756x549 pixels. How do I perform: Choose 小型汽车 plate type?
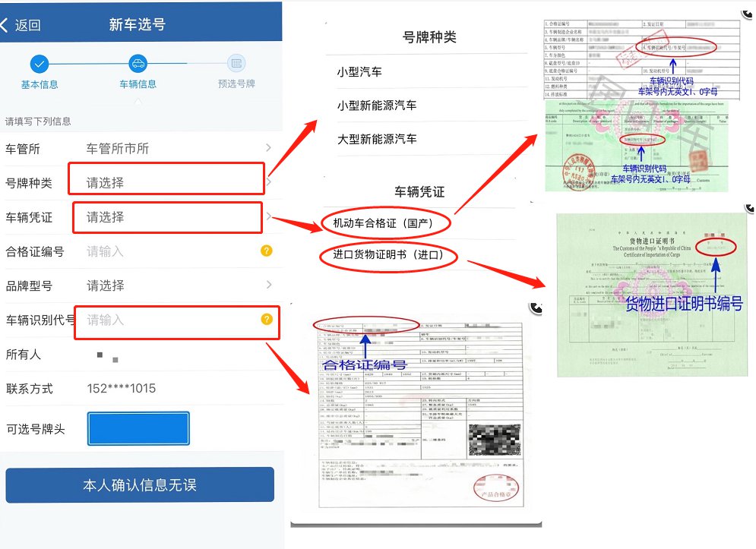pos(359,72)
